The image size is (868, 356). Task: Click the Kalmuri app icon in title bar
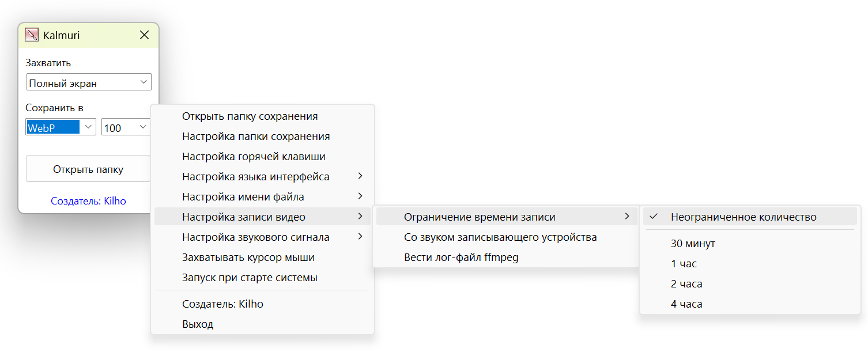(x=32, y=35)
